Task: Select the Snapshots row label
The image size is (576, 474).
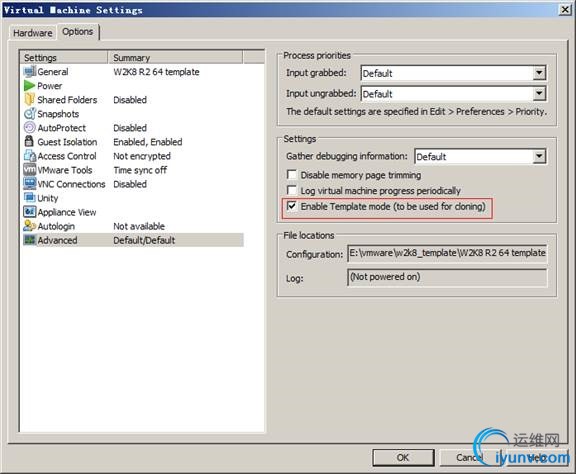Action: click(x=58, y=114)
